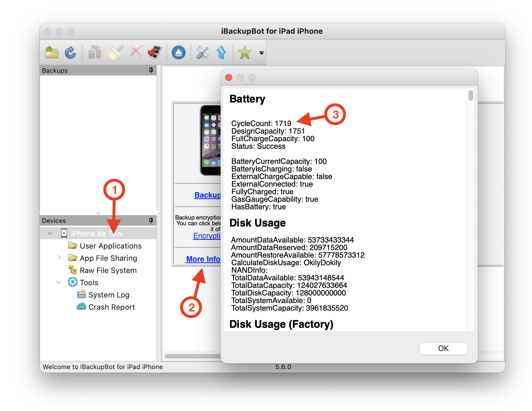
Task: Click the info dialog vertical scrollbar thumb
Action: pyautogui.click(x=471, y=95)
